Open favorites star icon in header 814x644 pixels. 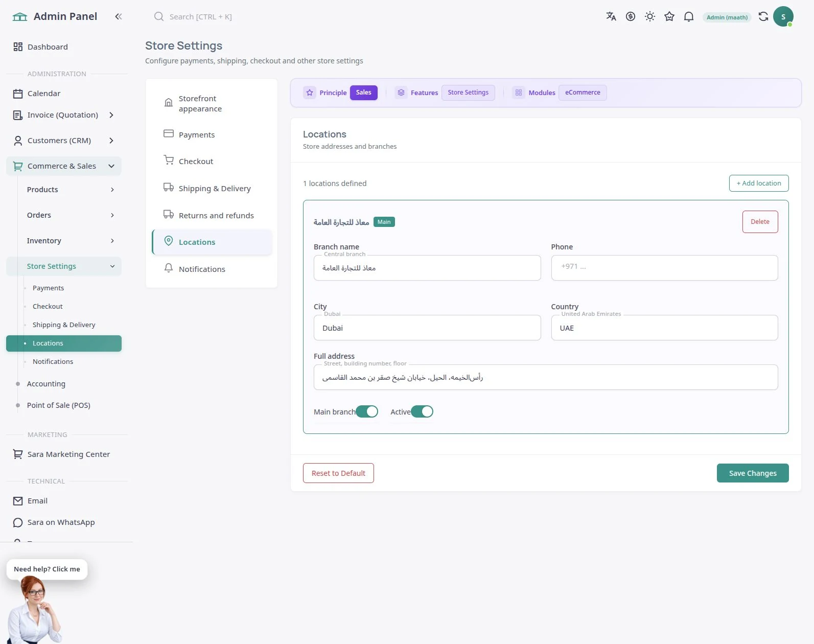pos(669,16)
